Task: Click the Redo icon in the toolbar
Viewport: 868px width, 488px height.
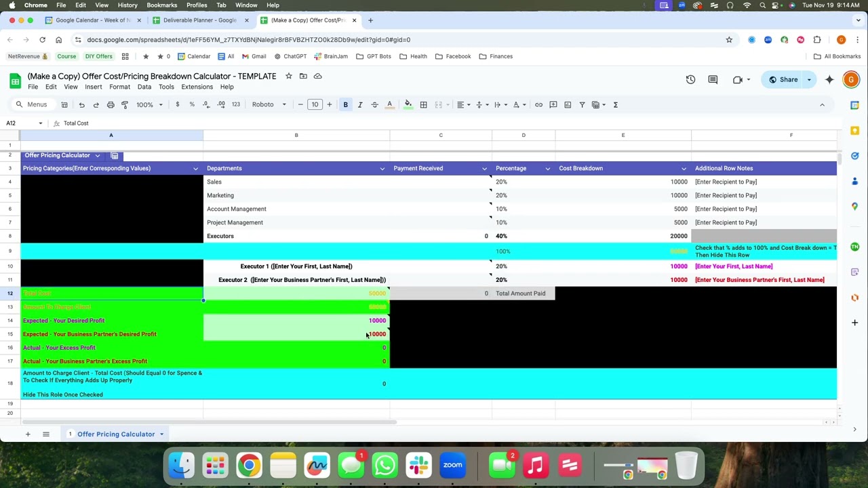Action: (96, 104)
